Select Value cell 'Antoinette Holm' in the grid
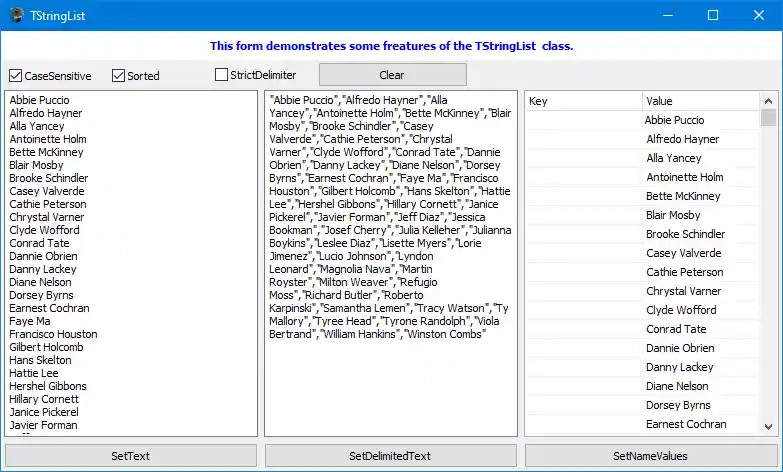This screenshot has height=472, width=783. [701, 177]
